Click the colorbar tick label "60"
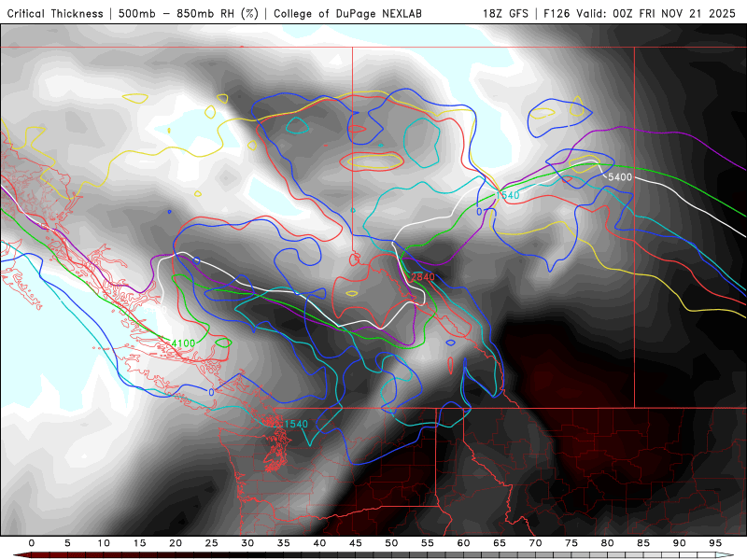Screen dimensions: 747x560 [x=463, y=543]
